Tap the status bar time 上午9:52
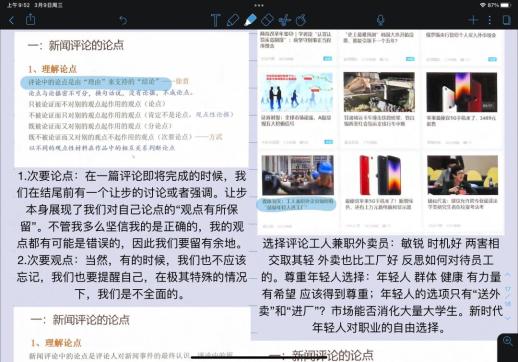The height and width of the screenshot is (362, 518). (19, 5)
